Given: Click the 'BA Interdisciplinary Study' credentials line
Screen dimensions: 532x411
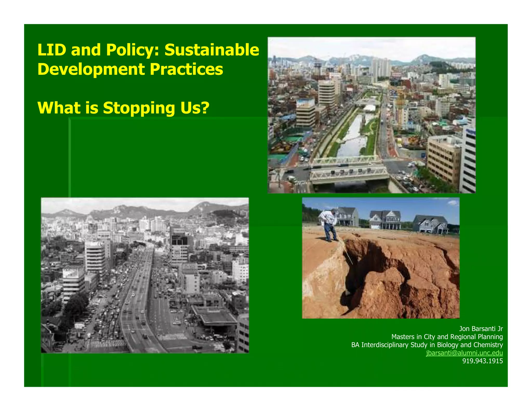Looking at the screenshot, I should pyautogui.click(x=427, y=345).
